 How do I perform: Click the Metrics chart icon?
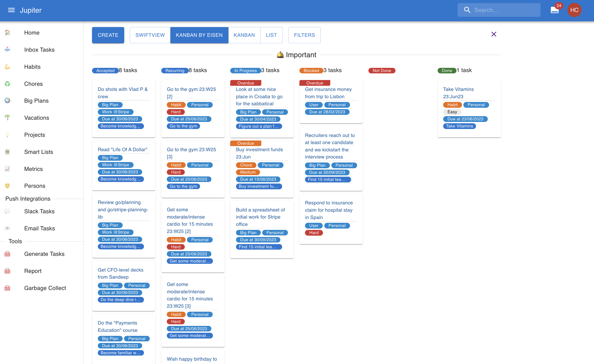click(x=8, y=169)
